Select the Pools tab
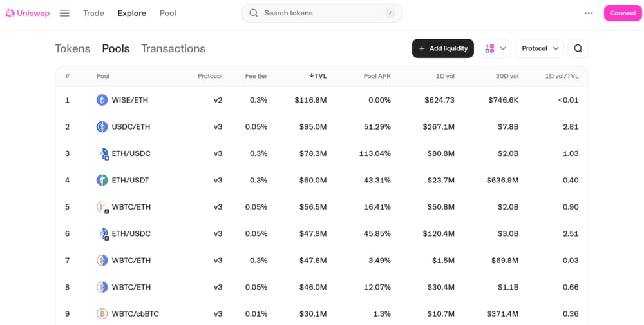 [116, 48]
